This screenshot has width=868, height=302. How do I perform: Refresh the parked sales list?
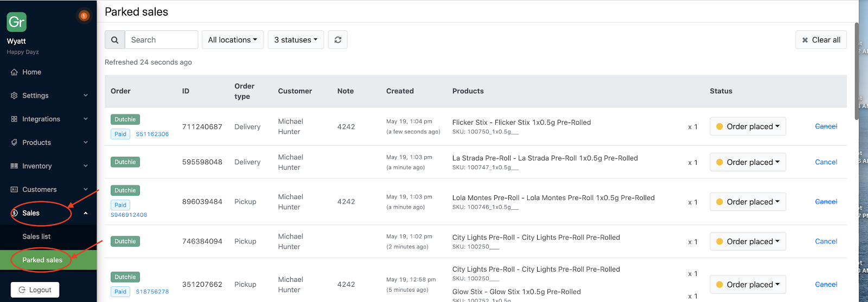coord(337,40)
